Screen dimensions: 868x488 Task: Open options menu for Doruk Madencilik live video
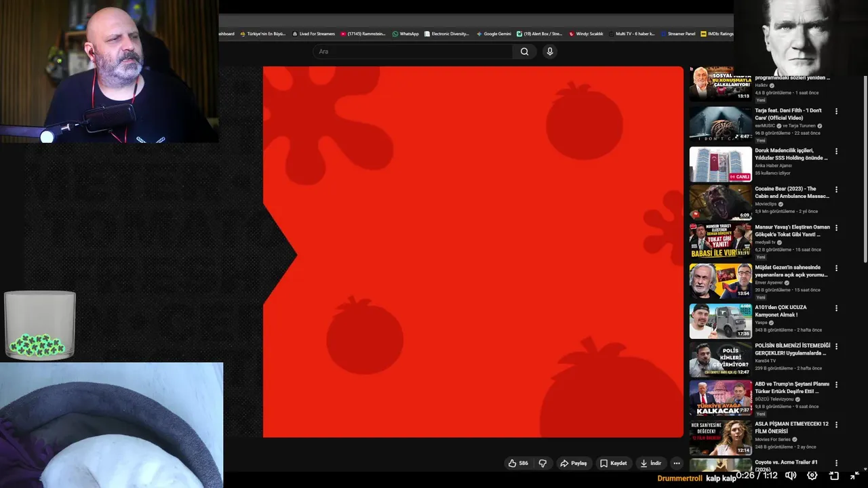pyautogui.click(x=836, y=151)
